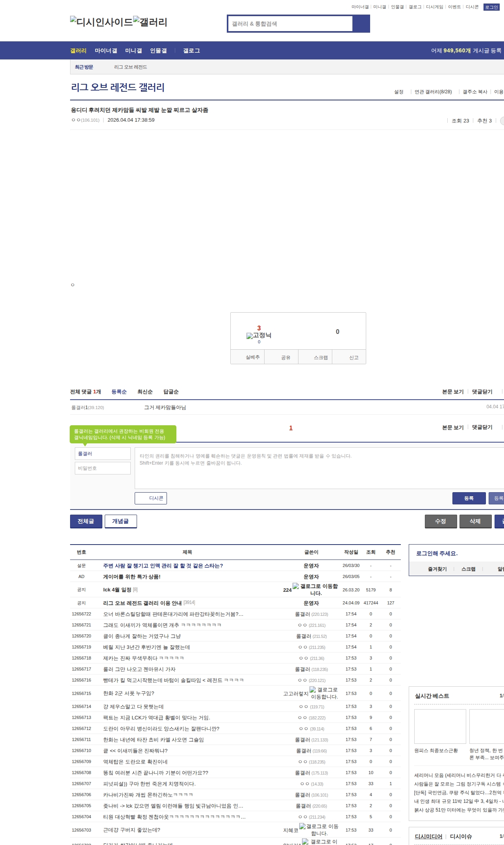Open the 설정 menu in gallery header
Viewport: 504px width, 845px height.
tap(398, 92)
